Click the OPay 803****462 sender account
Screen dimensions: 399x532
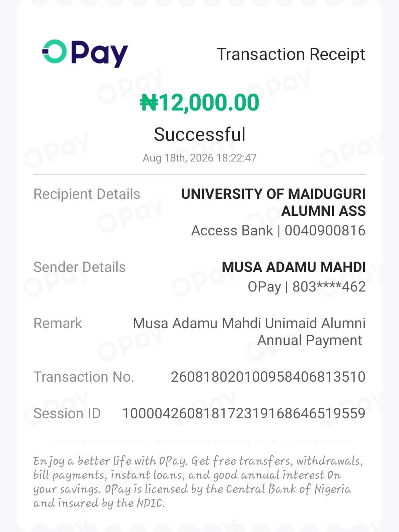click(307, 287)
